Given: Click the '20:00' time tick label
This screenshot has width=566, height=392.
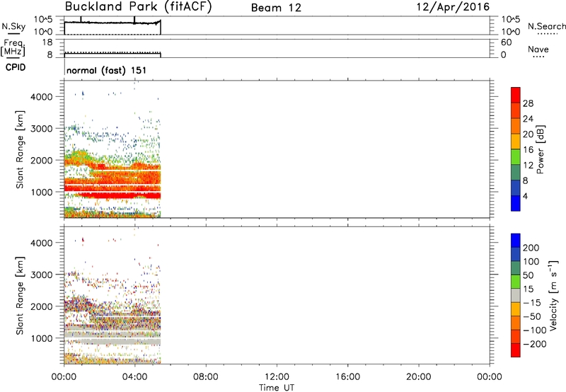Looking at the screenshot, I should click(418, 377).
